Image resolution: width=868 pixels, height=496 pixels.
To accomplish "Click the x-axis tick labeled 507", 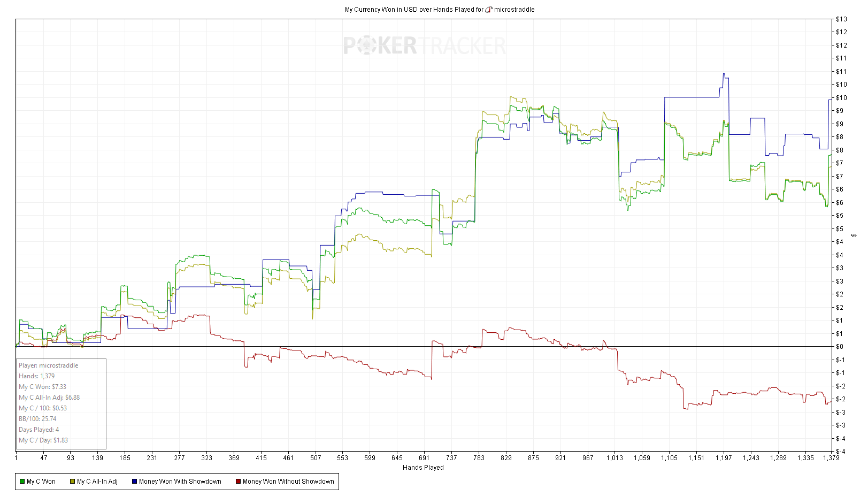I will 316,458.
